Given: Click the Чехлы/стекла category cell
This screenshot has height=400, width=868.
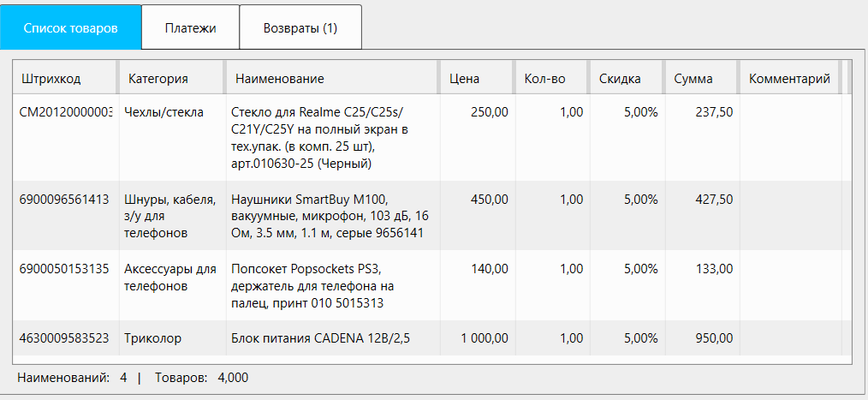Looking at the screenshot, I should click(x=164, y=112).
